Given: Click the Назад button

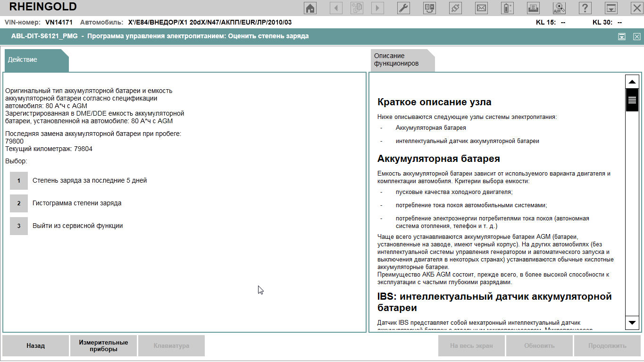Looking at the screenshot, I should [x=36, y=345].
